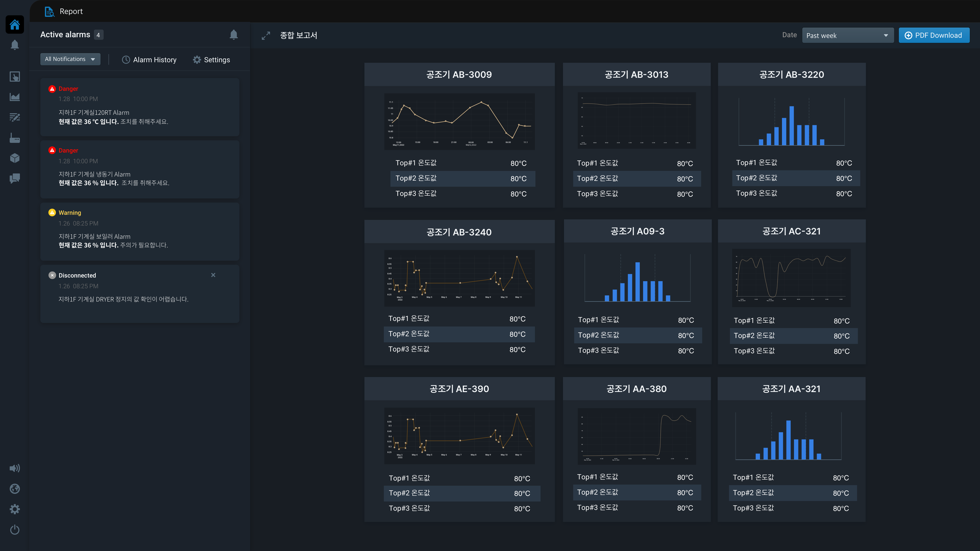The height and width of the screenshot is (551, 980).
Task: Open the AB-3013 line chart thumbnail
Action: (x=636, y=121)
